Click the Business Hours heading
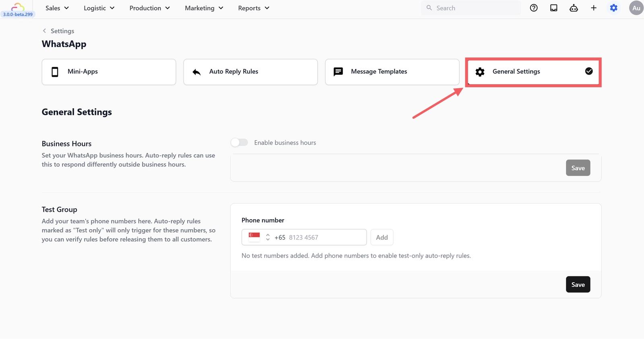This screenshot has width=644, height=339. pos(66,144)
